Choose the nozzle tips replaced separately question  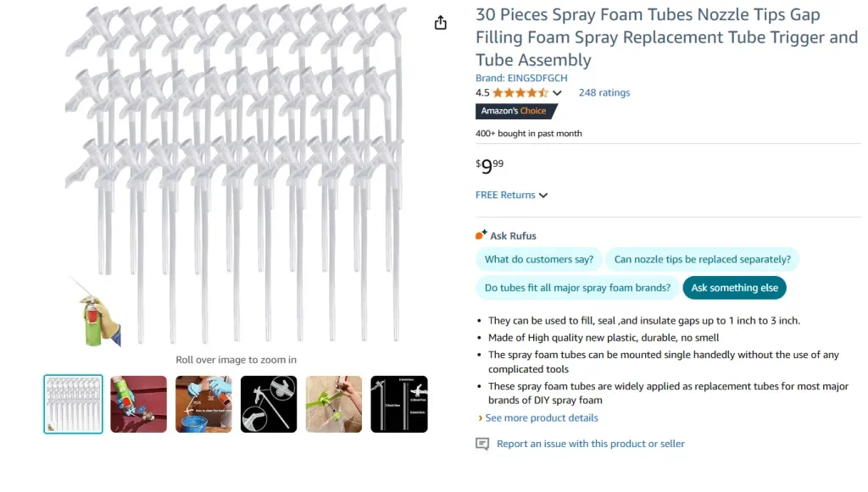(x=702, y=260)
